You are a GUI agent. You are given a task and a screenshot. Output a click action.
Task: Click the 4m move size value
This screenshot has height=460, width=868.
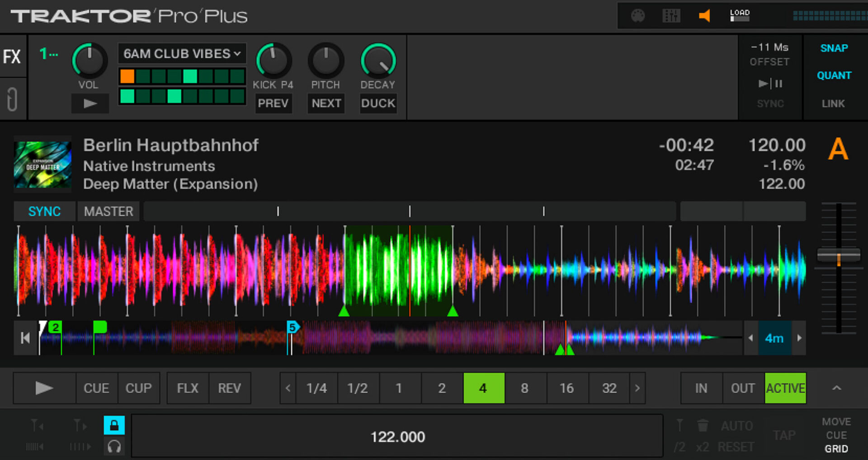click(x=774, y=338)
